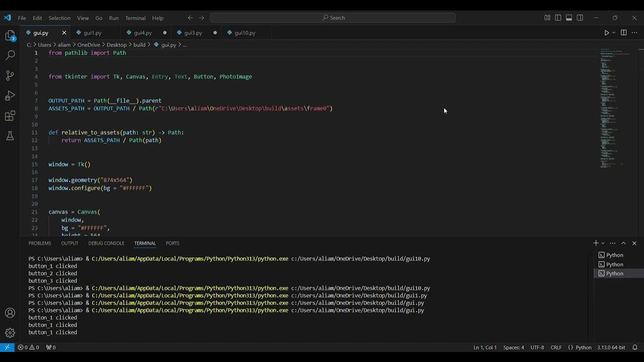Switch to the gui3.py tab
This screenshot has width=644, height=362.
[x=193, y=33]
